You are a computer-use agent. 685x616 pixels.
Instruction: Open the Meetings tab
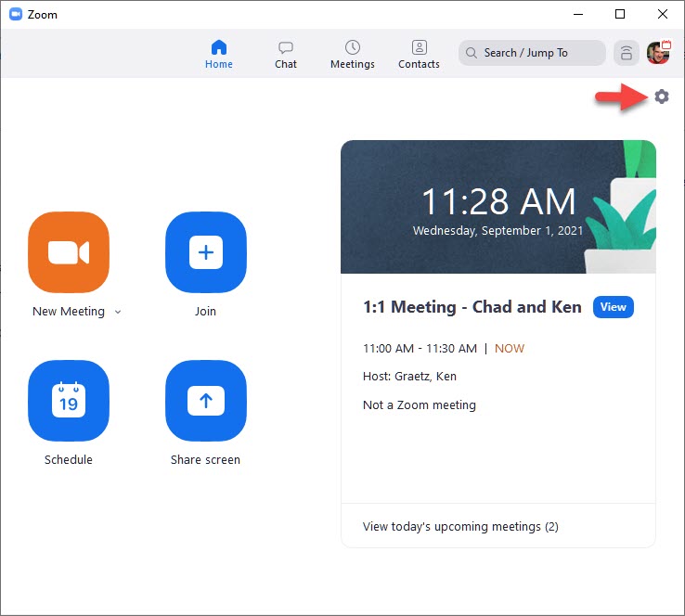pyautogui.click(x=353, y=54)
